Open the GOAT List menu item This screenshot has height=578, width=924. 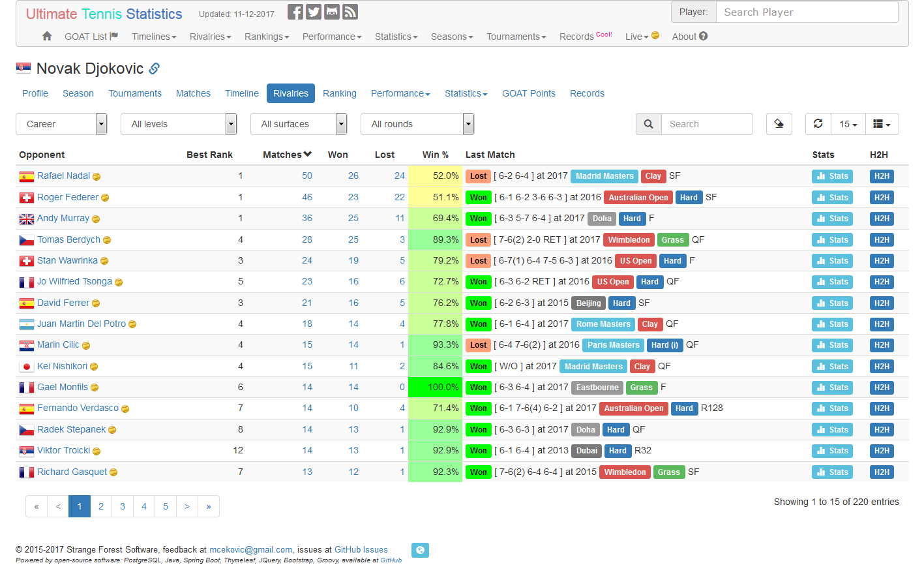[x=91, y=37]
